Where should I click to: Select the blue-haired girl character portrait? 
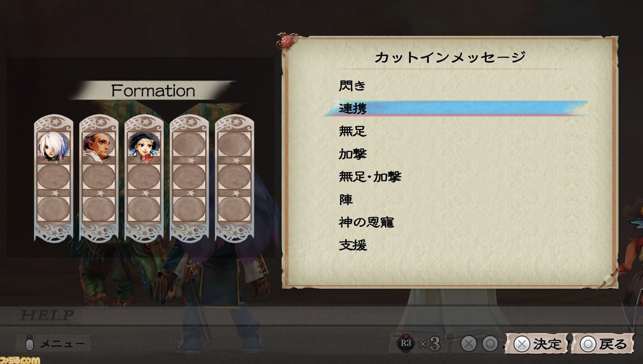pos(144,146)
